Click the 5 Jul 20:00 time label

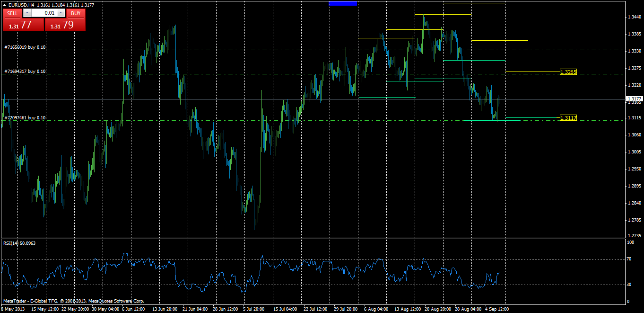tap(253, 309)
